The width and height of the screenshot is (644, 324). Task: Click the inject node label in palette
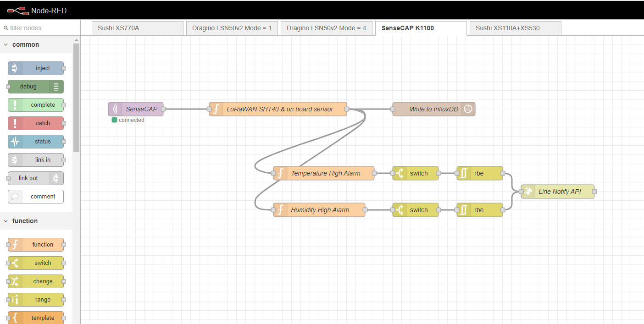point(43,68)
